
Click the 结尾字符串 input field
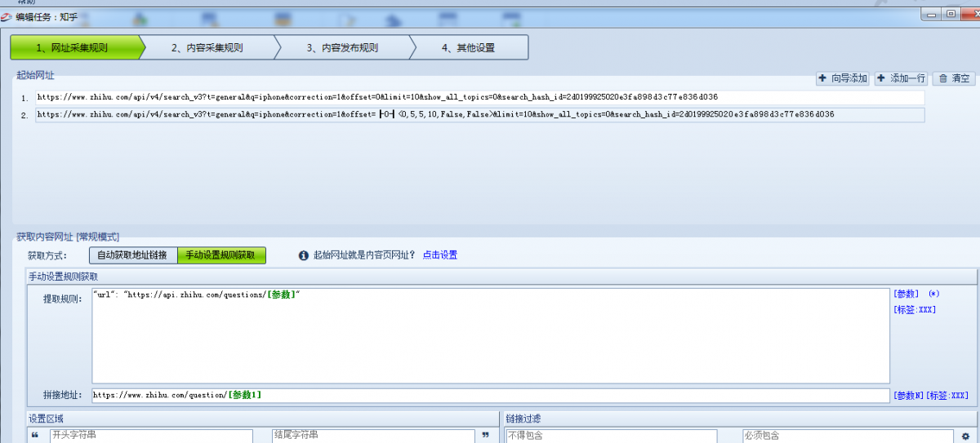tap(374, 436)
